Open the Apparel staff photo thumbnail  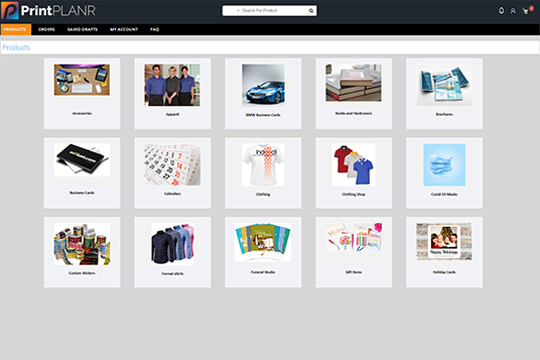tap(172, 85)
